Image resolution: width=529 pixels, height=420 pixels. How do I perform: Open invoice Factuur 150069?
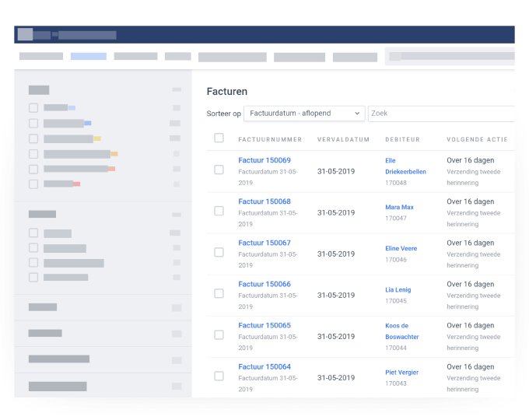[264, 160]
